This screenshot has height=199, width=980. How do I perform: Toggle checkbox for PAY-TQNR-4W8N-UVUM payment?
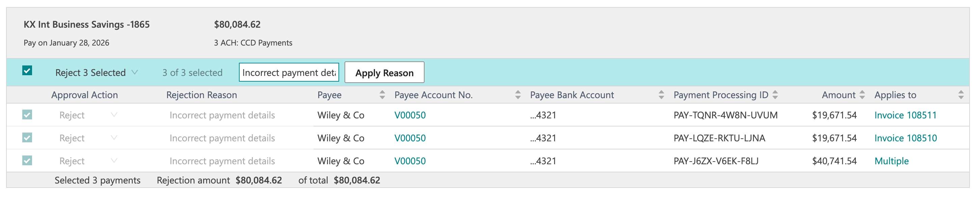[x=27, y=115]
